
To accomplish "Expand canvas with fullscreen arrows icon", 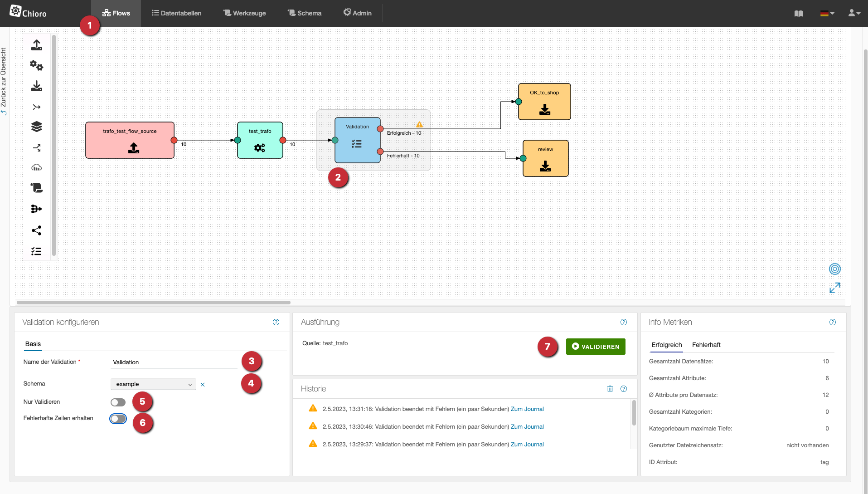I will pos(834,288).
